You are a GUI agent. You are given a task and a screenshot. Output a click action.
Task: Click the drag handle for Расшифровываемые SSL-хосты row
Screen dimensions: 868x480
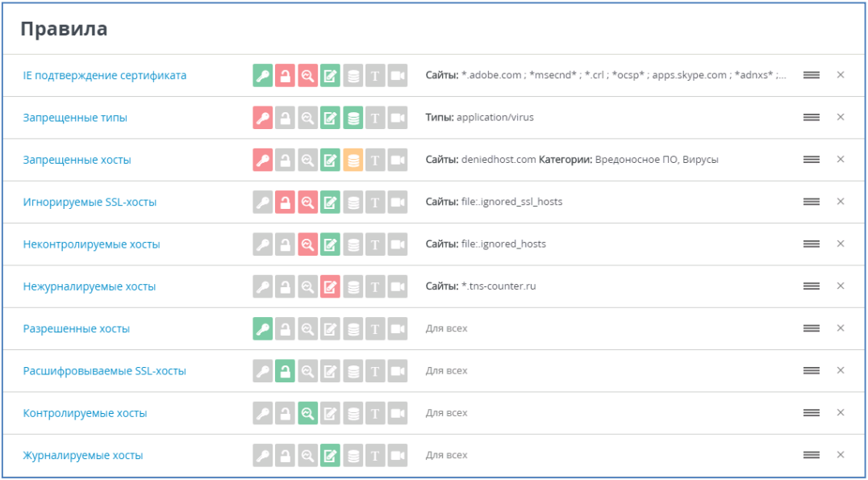(812, 371)
